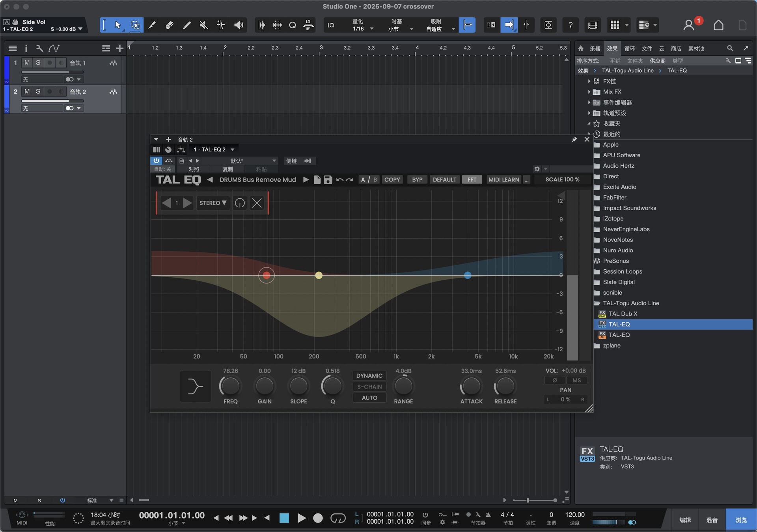Open the 默认 preset dropdown
The width and height of the screenshot is (757, 532).
click(240, 161)
